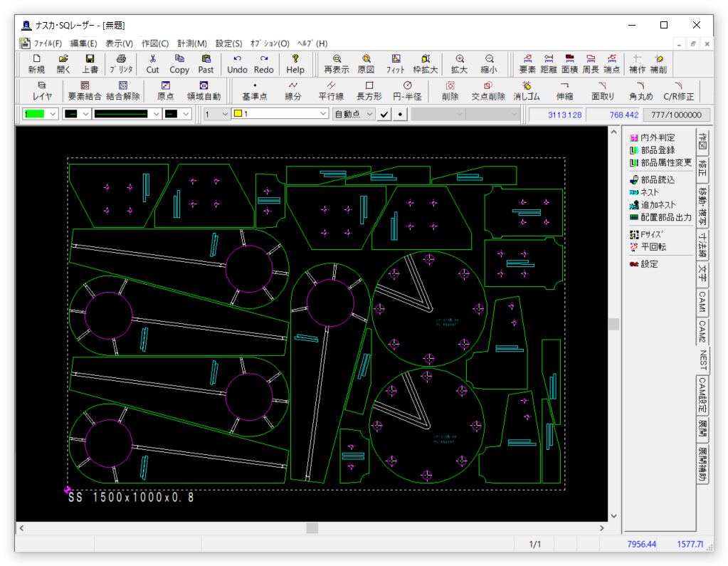Image resolution: width=728 pixels, height=566 pixels.
Task: Open the オプション(O) menu
Action: click(270, 43)
